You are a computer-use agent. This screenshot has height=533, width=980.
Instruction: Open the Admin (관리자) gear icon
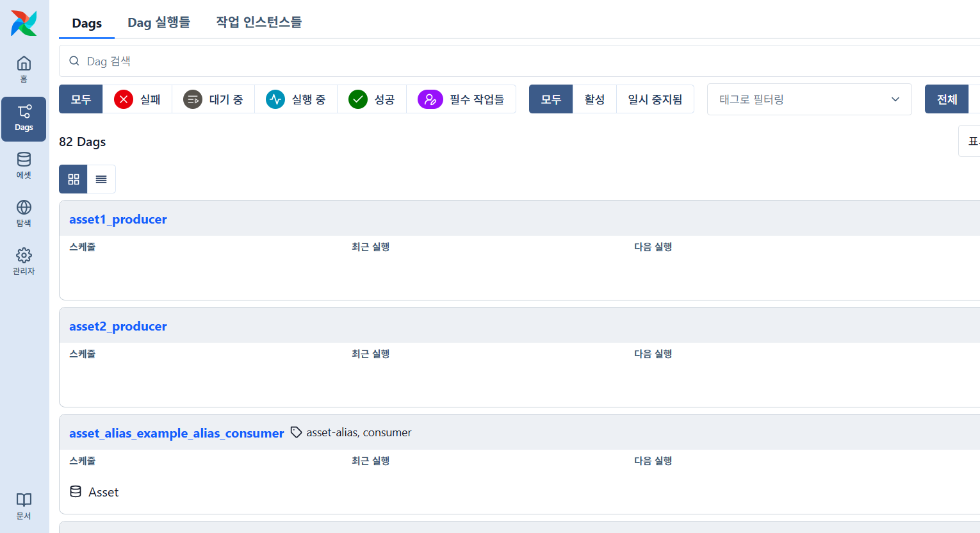point(24,261)
